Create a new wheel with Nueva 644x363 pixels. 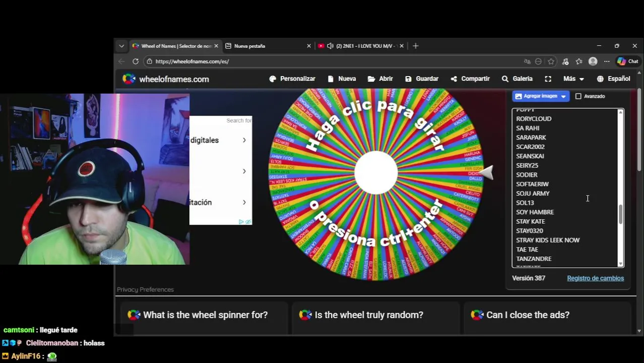[342, 79]
